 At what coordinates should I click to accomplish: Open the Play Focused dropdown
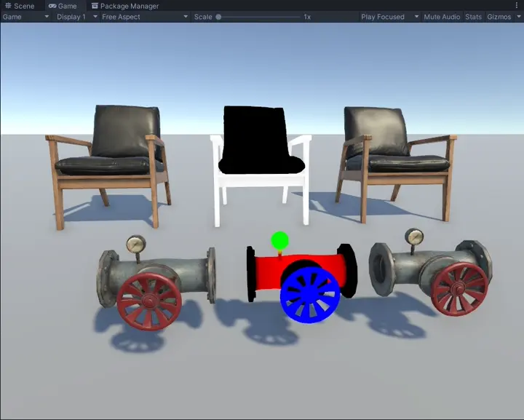(389, 17)
